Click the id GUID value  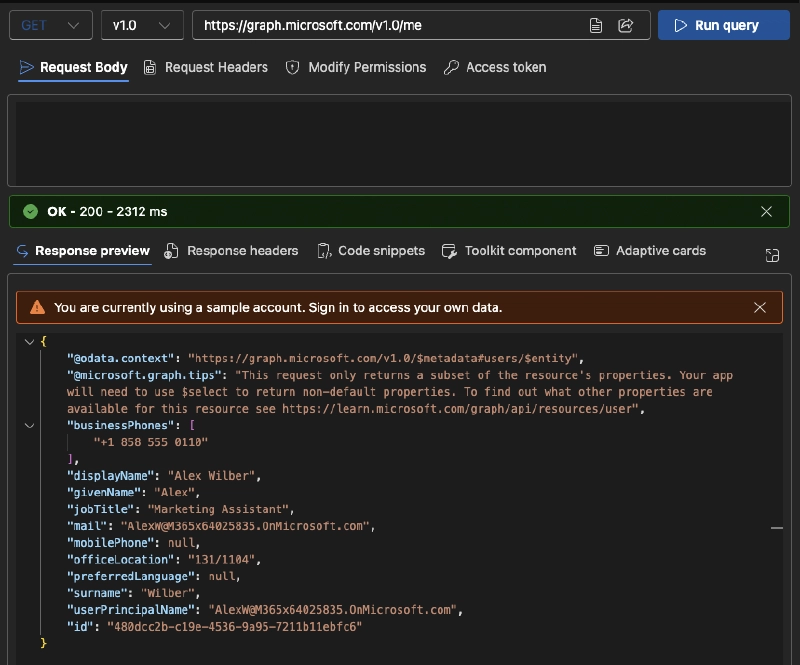(234, 627)
